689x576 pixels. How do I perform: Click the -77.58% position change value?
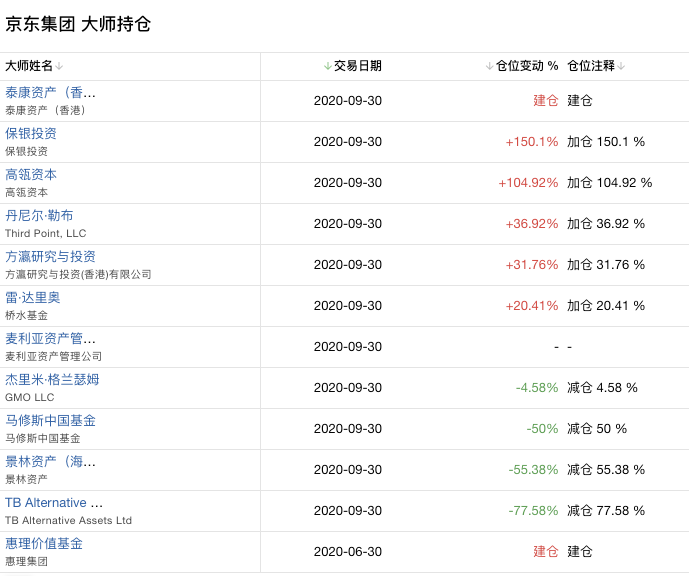[x=533, y=511]
